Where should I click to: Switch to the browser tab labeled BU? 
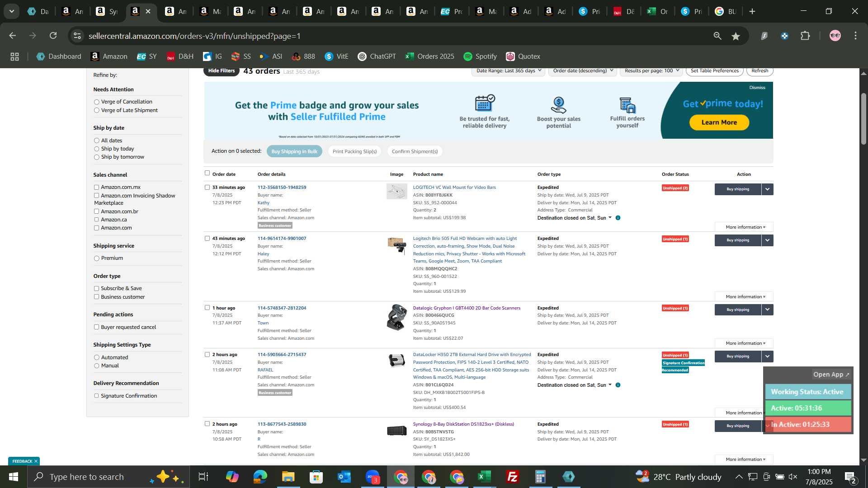point(726,11)
